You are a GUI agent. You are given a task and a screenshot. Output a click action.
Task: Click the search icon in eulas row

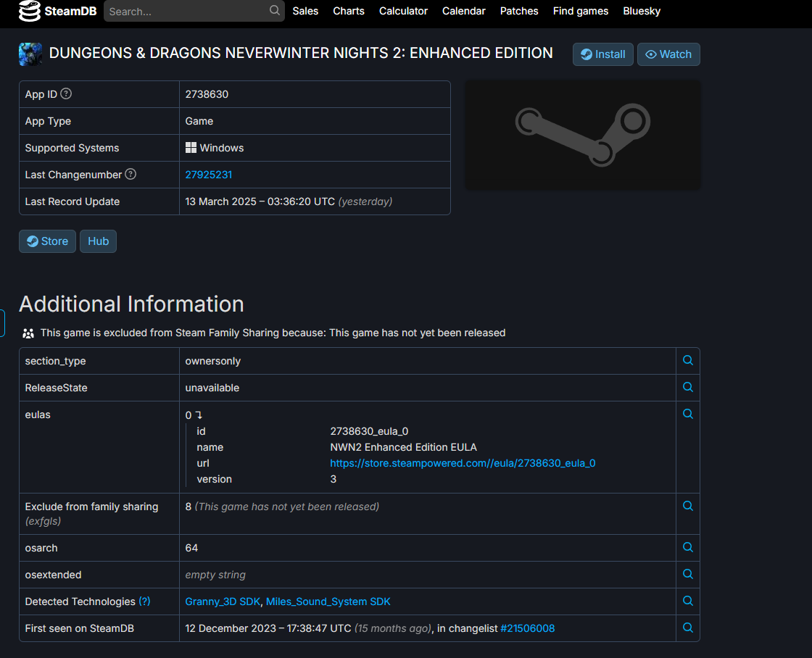click(688, 415)
